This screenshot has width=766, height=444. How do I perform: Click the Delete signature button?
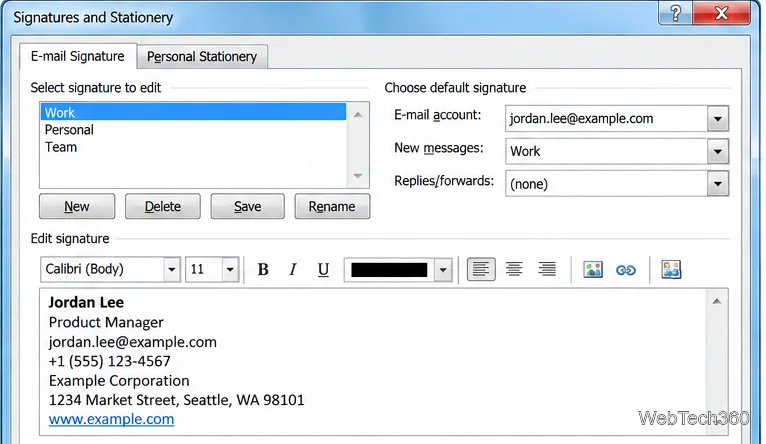coord(163,207)
